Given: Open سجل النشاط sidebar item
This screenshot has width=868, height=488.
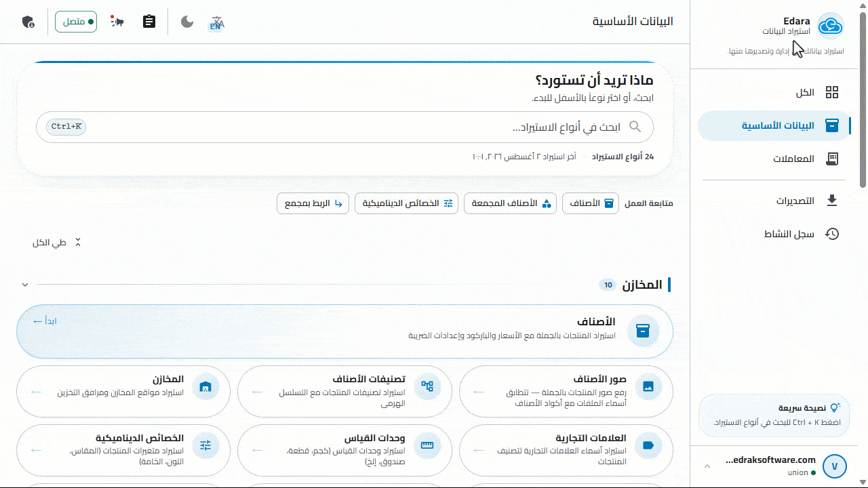Looking at the screenshot, I should (x=775, y=235).
